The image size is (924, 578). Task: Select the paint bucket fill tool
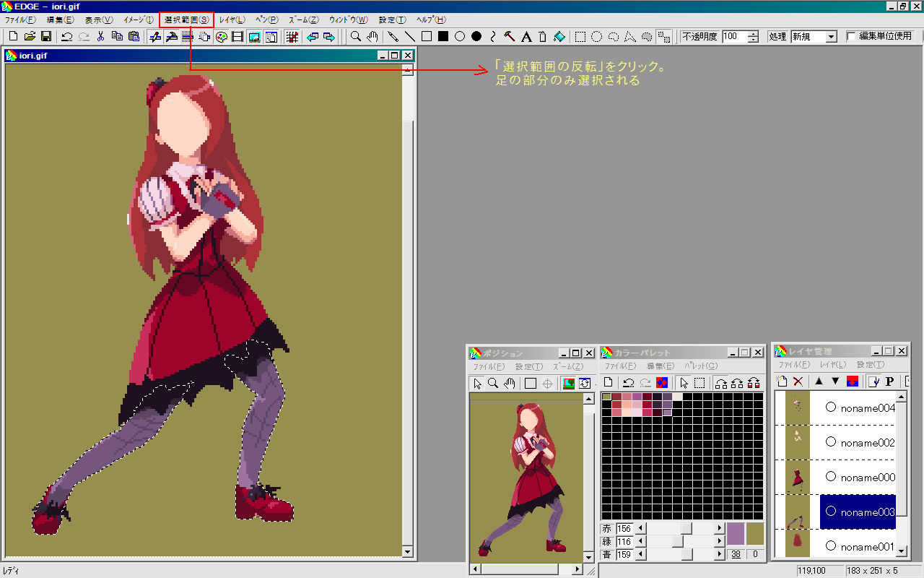[559, 36]
